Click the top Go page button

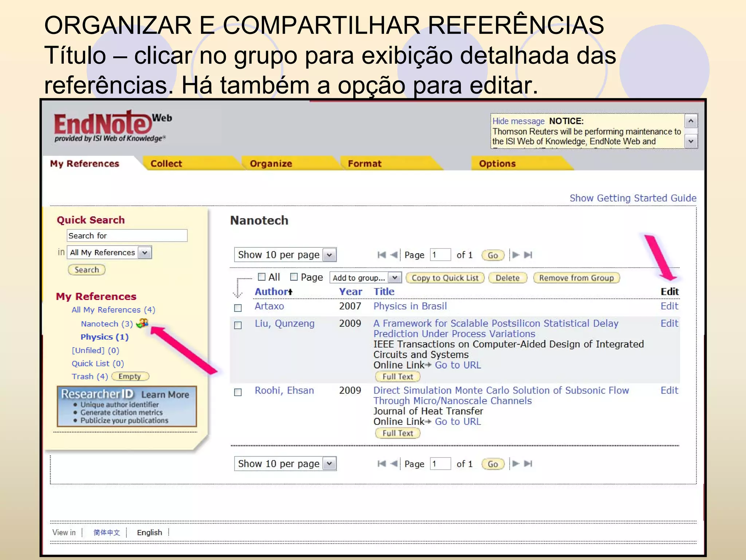click(493, 255)
